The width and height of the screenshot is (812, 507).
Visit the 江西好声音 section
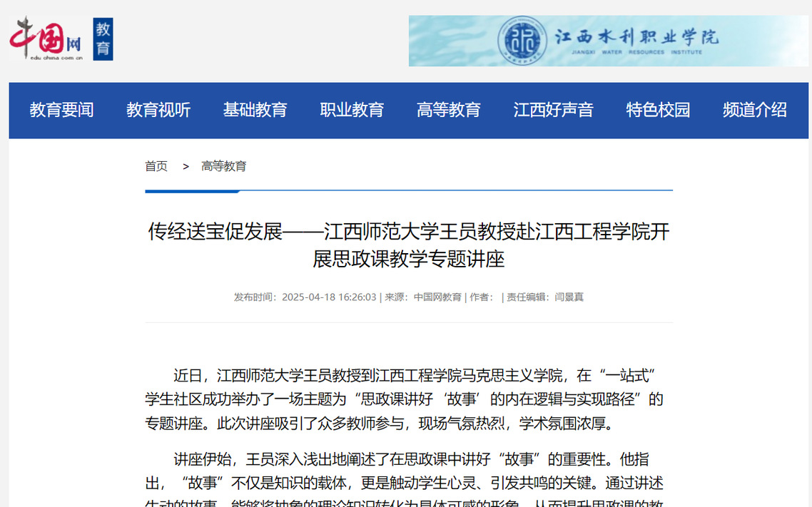pos(553,110)
